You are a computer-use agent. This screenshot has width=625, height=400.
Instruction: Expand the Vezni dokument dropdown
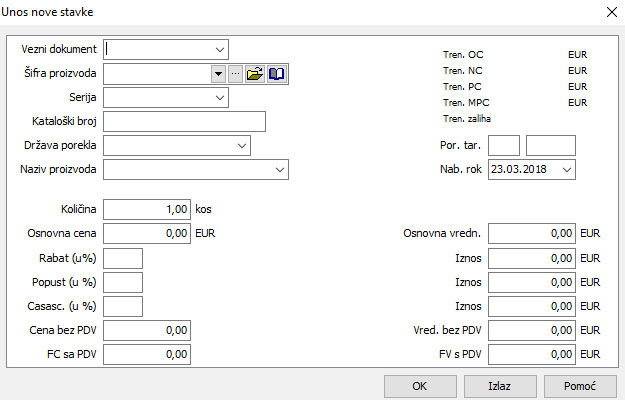tap(219, 49)
